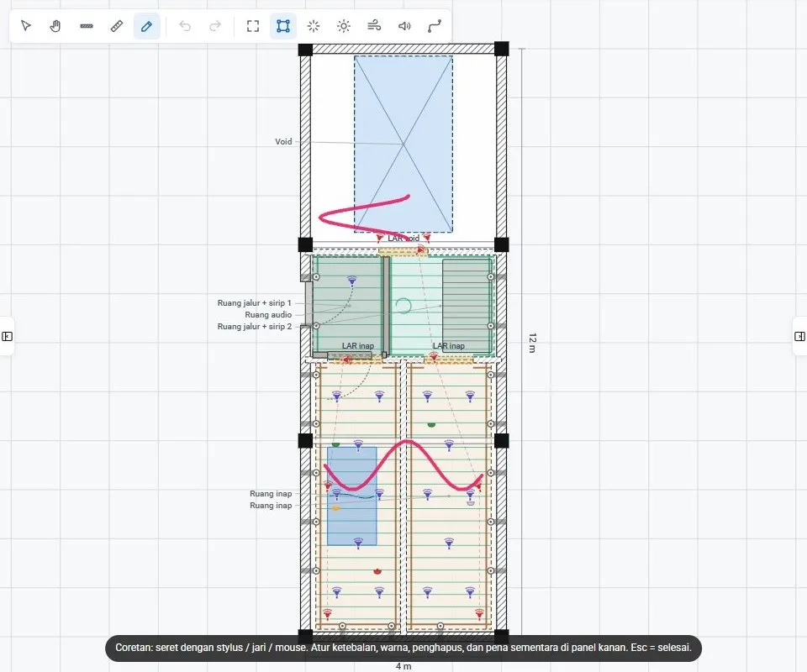The width and height of the screenshot is (807, 672).
Task: Select the gray staircase in the green room
Action: (x=467, y=306)
